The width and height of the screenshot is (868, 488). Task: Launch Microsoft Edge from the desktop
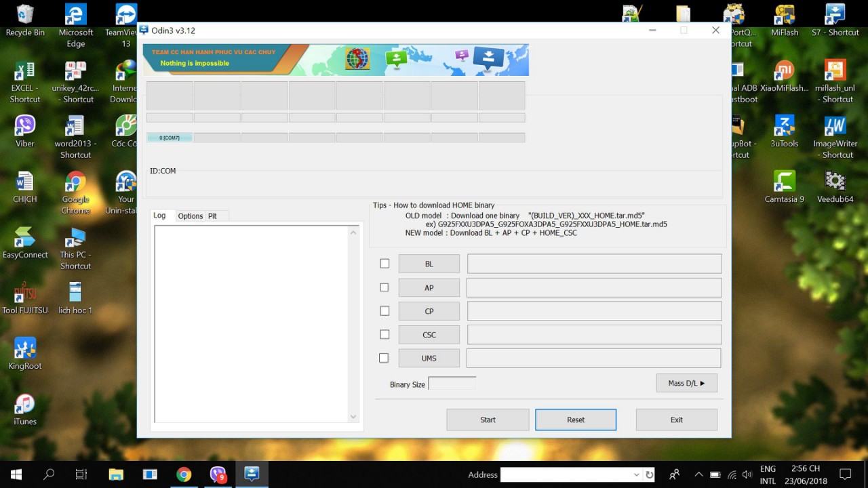[x=76, y=26]
